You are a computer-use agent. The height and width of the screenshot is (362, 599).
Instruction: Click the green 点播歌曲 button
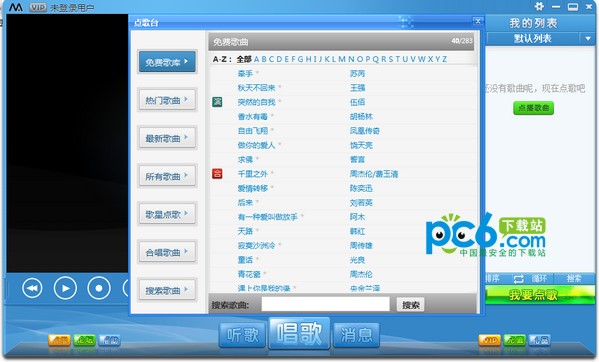pos(533,108)
